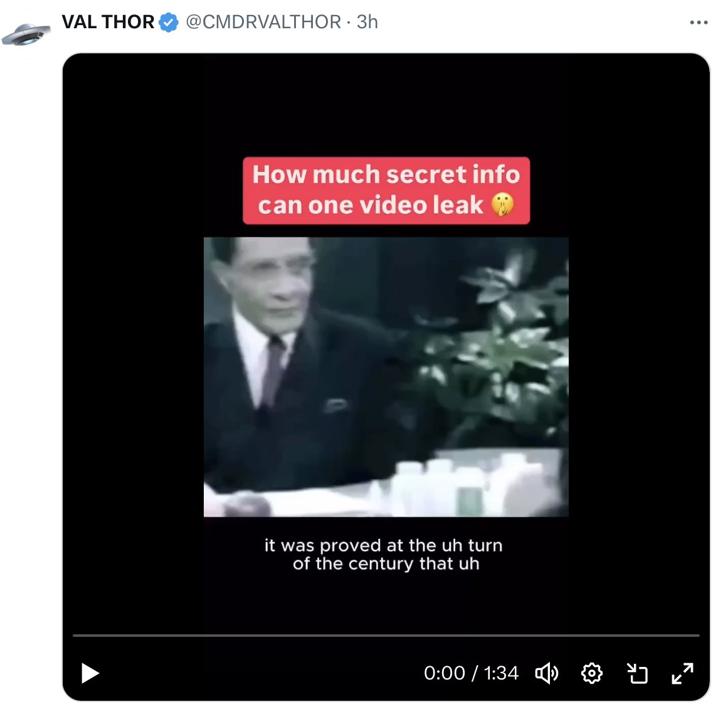Click the shushing emoji in the caption
The width and height of the screenshot is (728, 714).
(502, 205)
